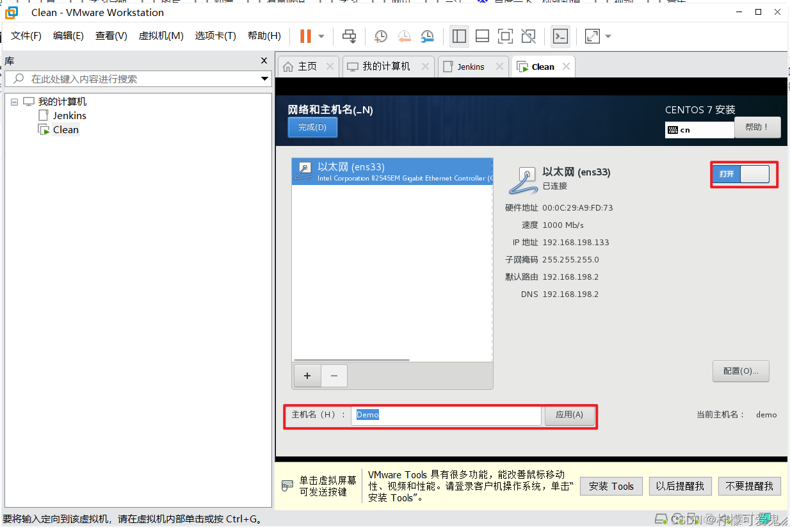Click the library search field

click(x=131, y=79)
